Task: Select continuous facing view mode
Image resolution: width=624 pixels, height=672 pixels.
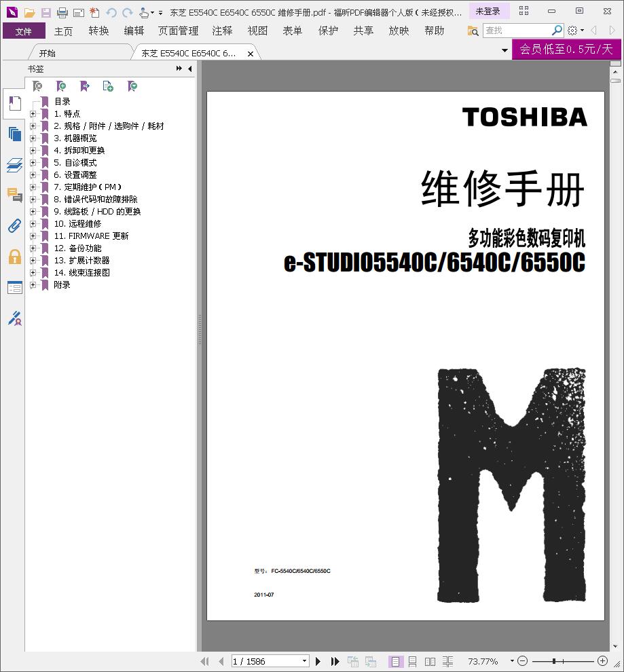Action: click(447, 662)
